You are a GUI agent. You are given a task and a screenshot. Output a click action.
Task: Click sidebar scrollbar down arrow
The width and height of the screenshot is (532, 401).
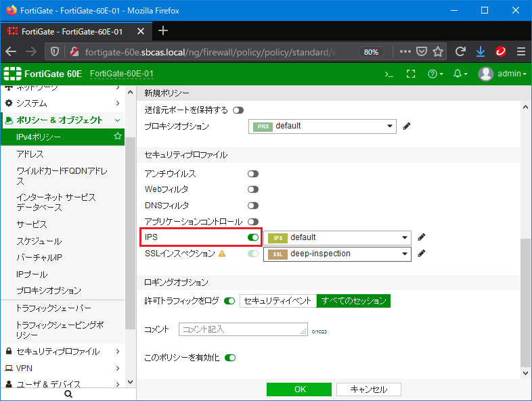click(130, 382)
